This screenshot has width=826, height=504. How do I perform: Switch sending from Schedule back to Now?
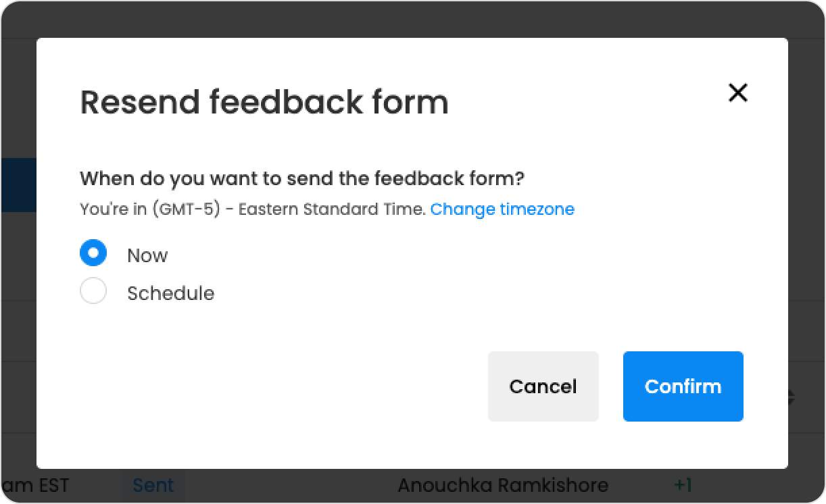[x=93, y=253]
